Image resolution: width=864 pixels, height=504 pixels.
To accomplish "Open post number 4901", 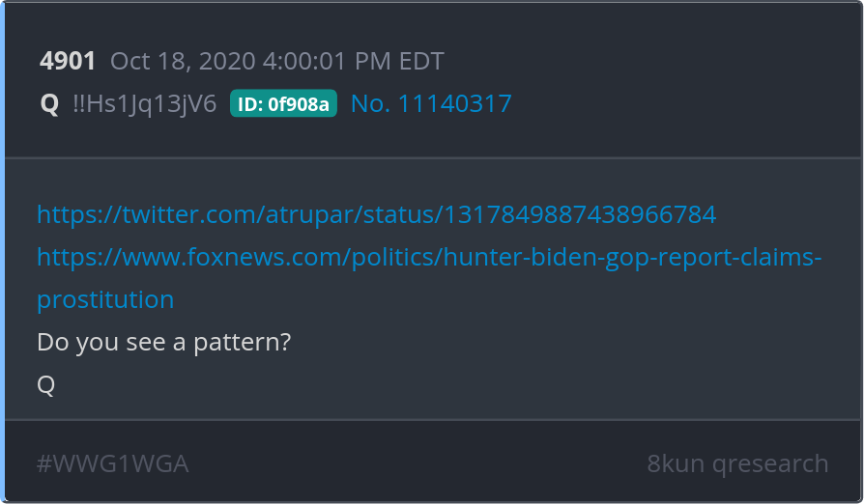I will point(68,61).
